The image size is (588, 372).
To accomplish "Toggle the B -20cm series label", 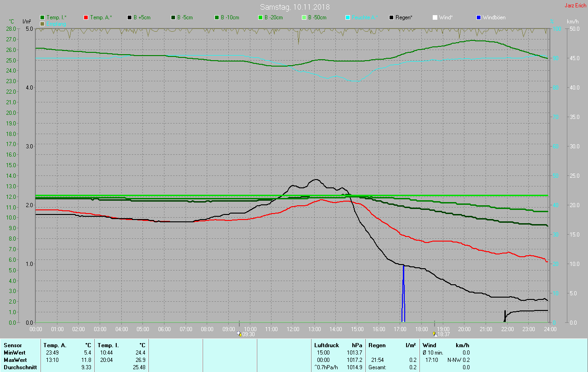I will coord(273,17).
